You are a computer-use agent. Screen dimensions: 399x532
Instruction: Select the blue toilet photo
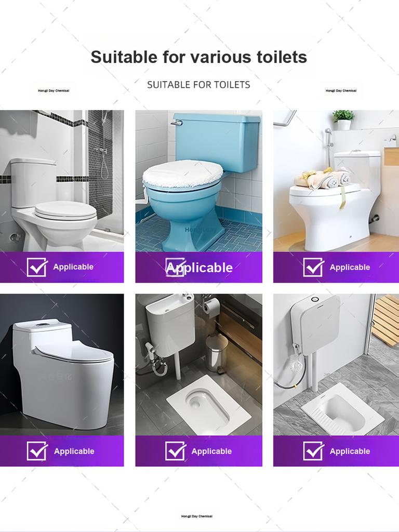pos(199,181)
